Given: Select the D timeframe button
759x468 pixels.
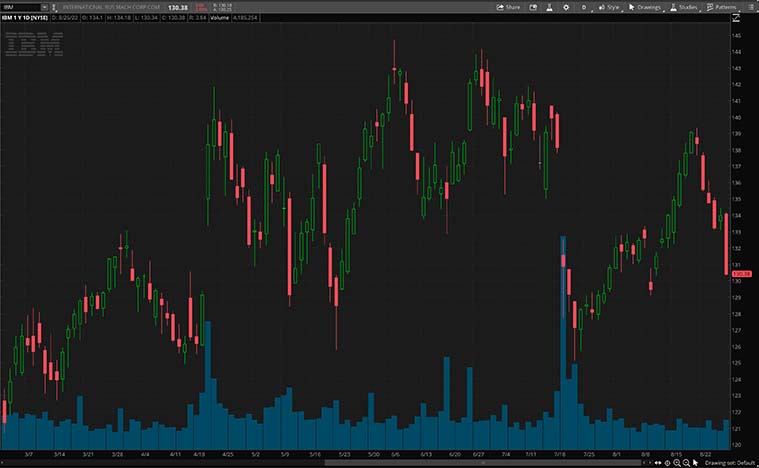Looking at the screenshot, I should coord(584,6).
